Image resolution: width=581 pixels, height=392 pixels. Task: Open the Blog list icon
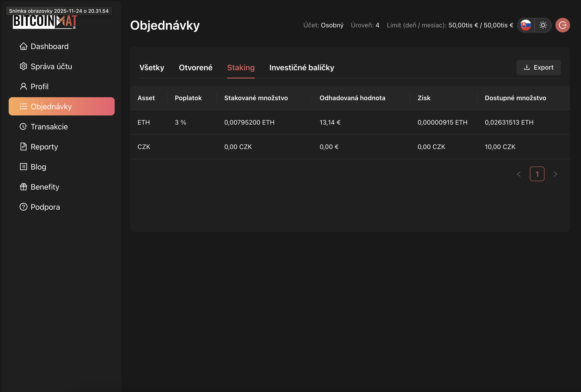tap(23, 167)
